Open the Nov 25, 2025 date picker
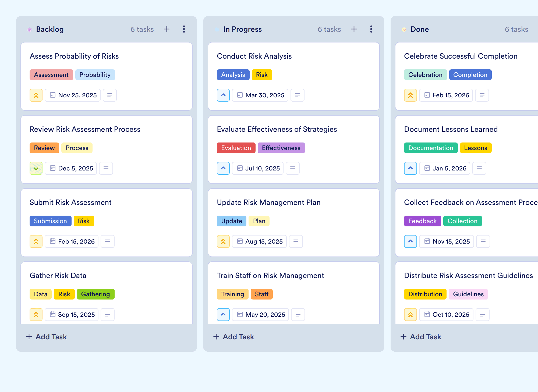 pyautogui.click(x=73, y=95)
